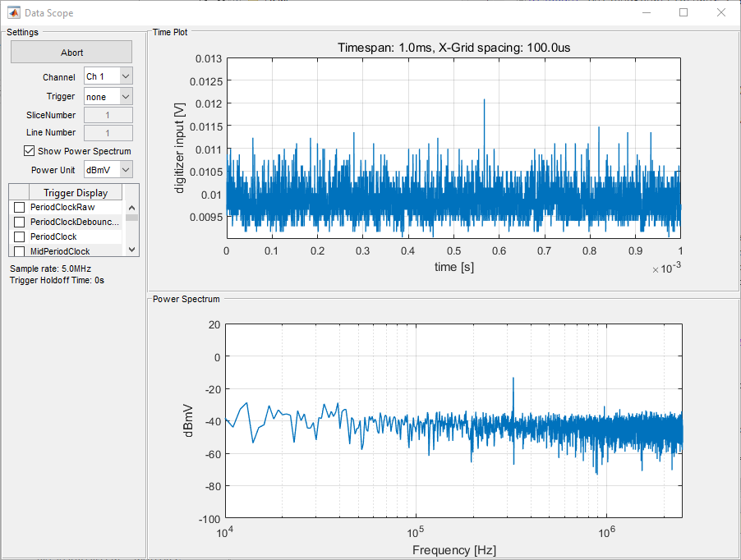Click the SliceNumber input field
Image resolution: width=741 pixels, height=560 pixels.
[x=108, y=115]
